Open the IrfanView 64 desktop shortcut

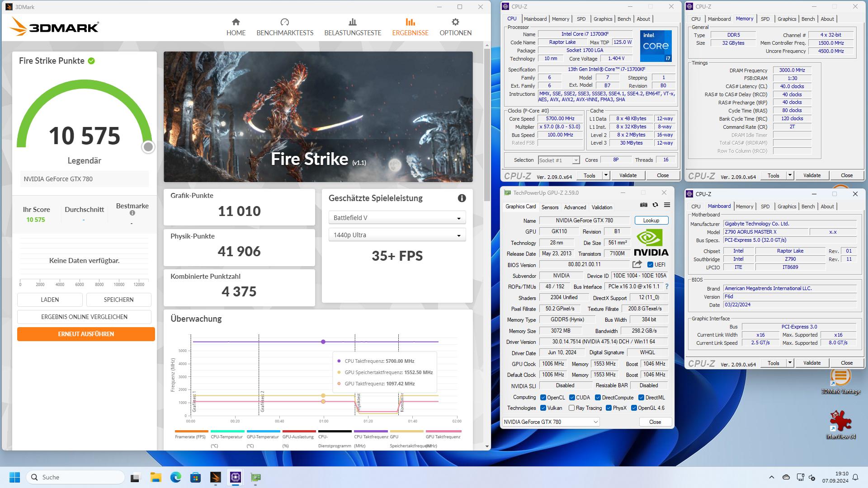click(840, 425)
